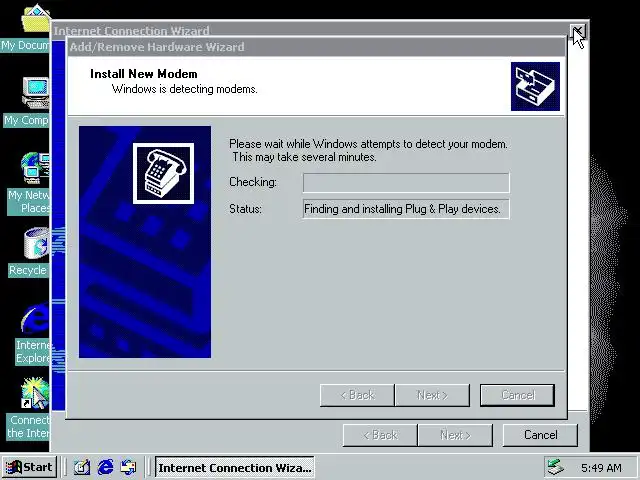Click the Status field showing Plug & Play
The image size is (640, 480).
coord(406,209)
